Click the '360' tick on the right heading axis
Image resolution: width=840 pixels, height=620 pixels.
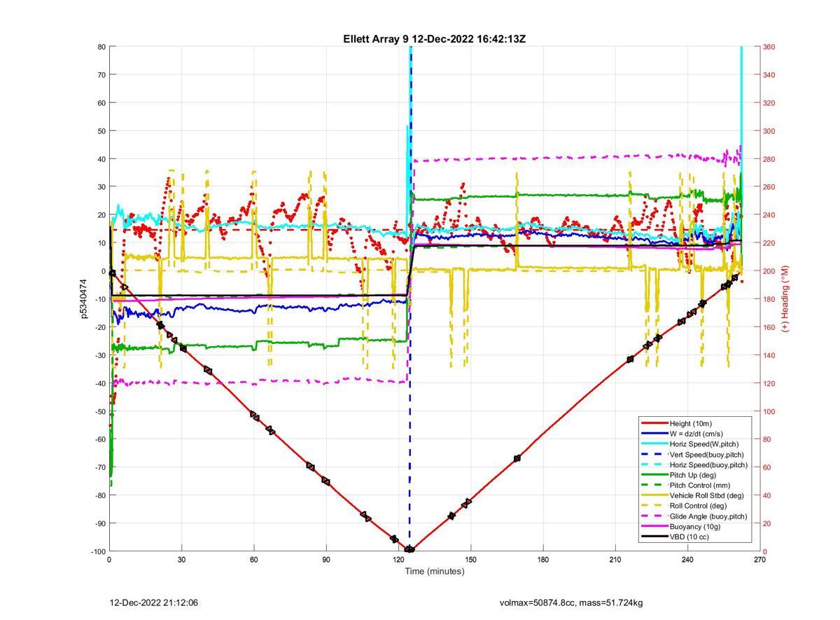point(769,47)
